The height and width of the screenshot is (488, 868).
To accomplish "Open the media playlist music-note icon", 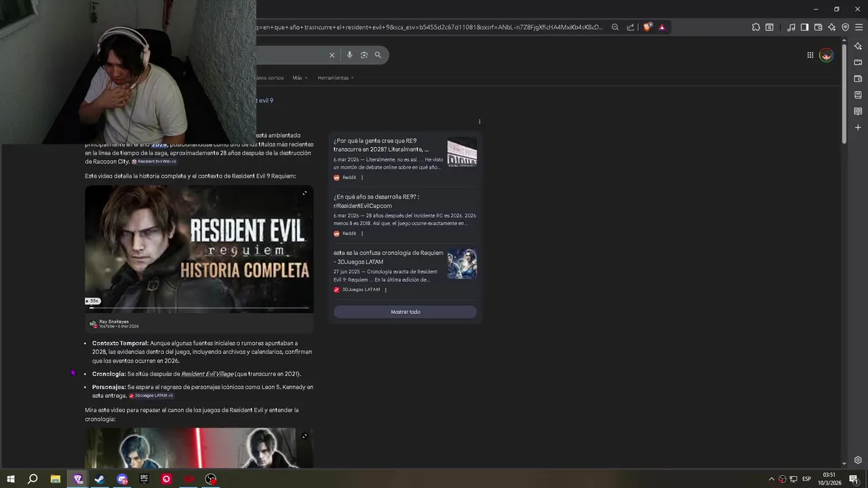I will [x=791, y=27].
